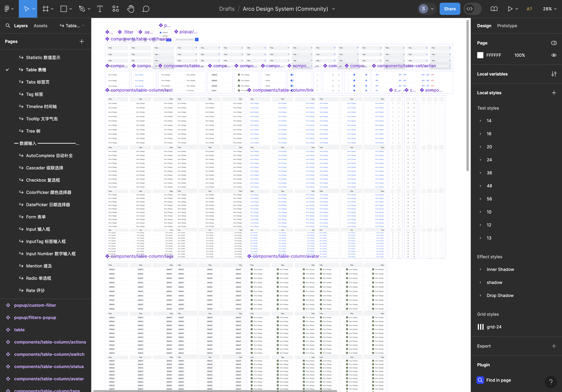The image size is (562, 392).
Task: Open Pen tool options dropdown
Action: [89, 9]
